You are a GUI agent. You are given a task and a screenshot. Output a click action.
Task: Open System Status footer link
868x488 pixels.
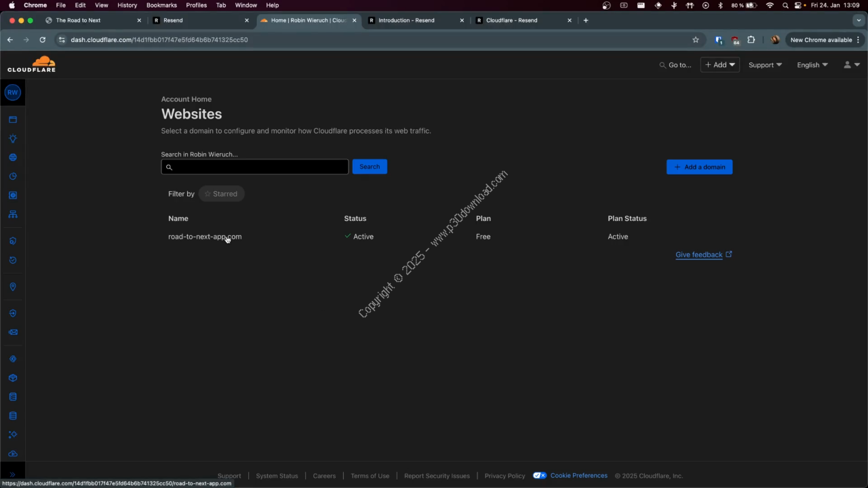277,476
